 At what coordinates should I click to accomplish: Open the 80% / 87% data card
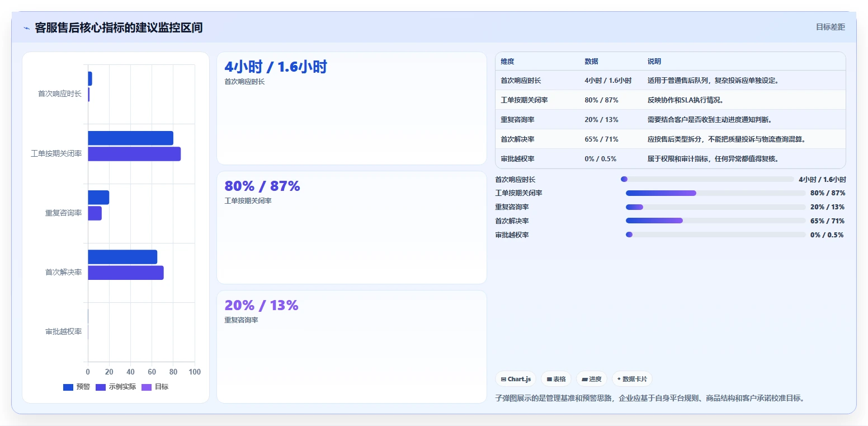(352, 227)
